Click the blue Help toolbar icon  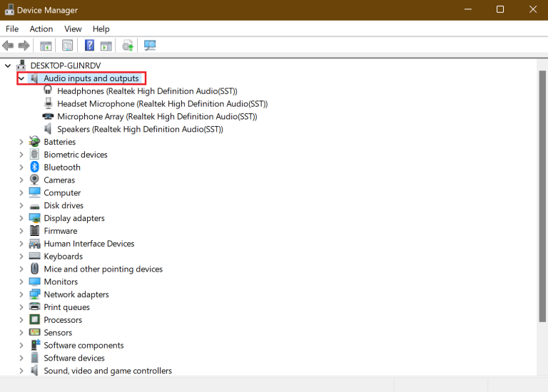[89, 46]
